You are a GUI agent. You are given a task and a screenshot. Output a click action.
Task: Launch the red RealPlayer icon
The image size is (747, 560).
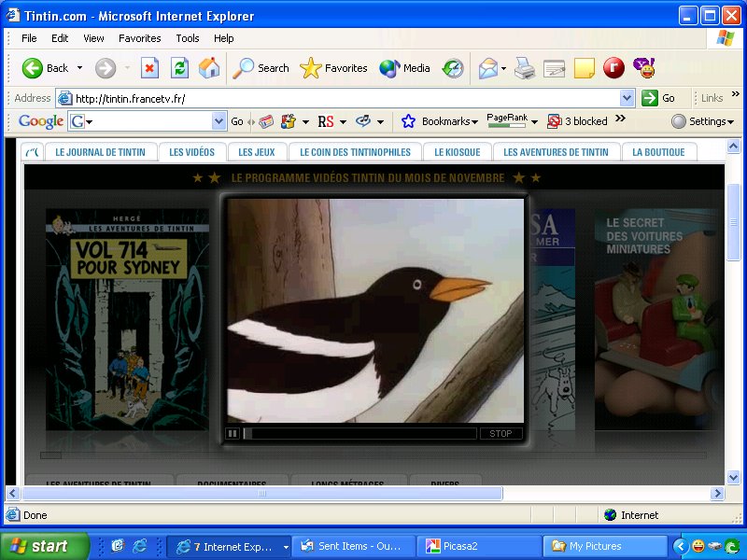pyautogui.click(x=613, y=68)
